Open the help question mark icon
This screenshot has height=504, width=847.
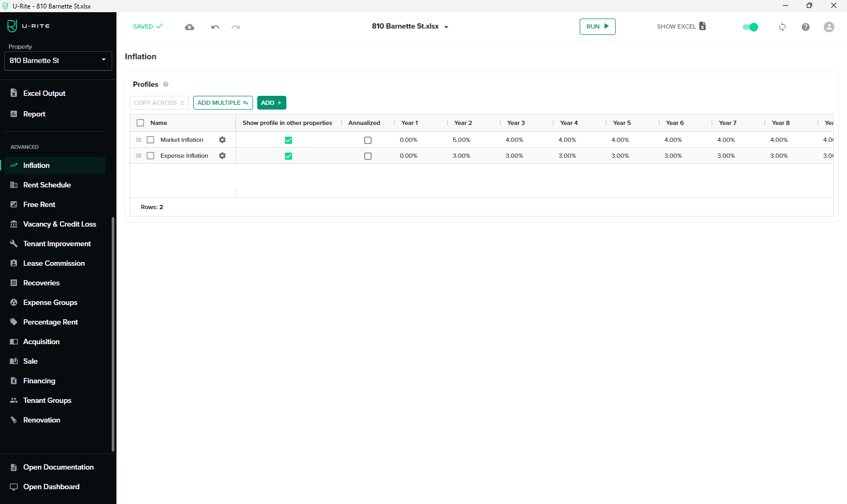[805, 27]
